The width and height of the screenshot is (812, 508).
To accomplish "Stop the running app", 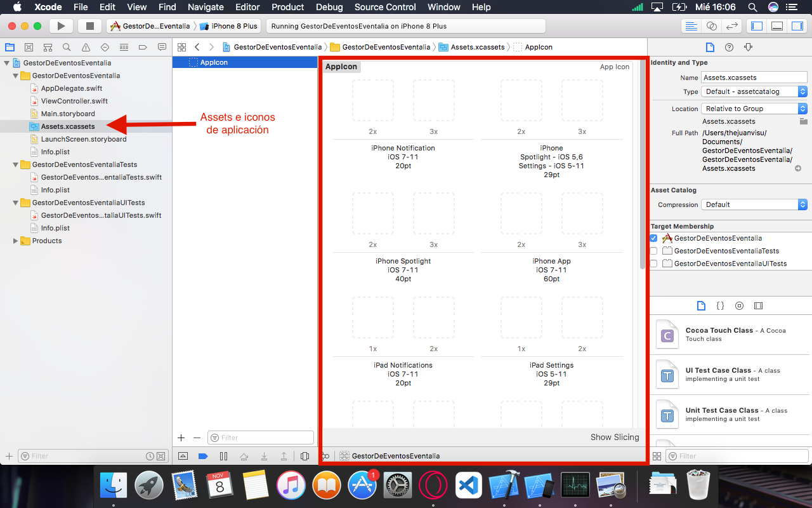I will click(89, 26).
